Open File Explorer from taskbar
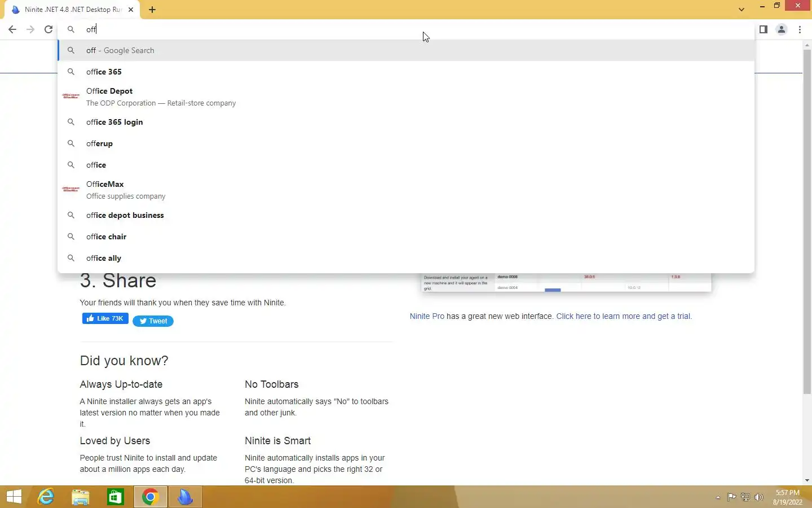This screenshot has height=508, width=812. click(81, 497)
